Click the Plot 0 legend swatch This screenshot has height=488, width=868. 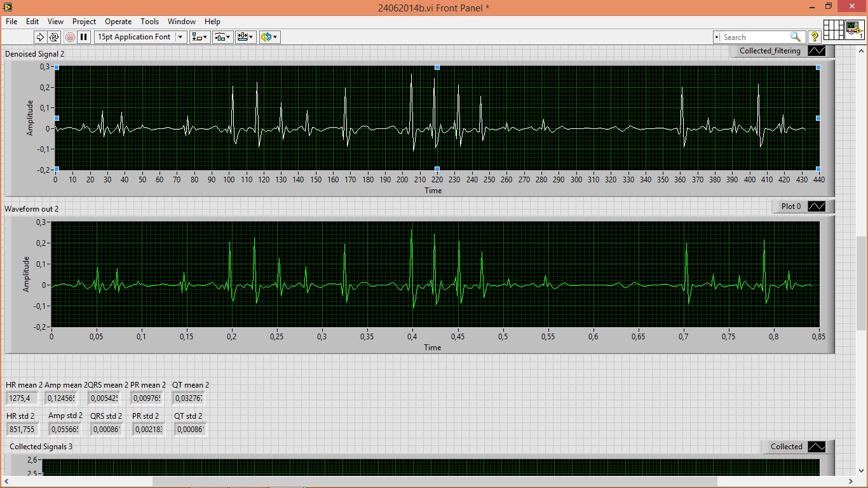[817, 206]
